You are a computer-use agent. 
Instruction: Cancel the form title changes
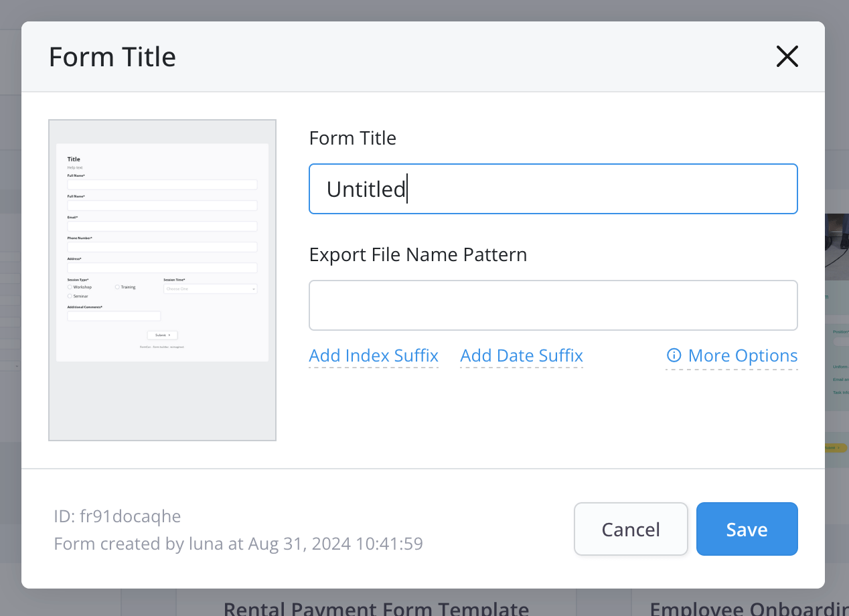click(631, 529)
